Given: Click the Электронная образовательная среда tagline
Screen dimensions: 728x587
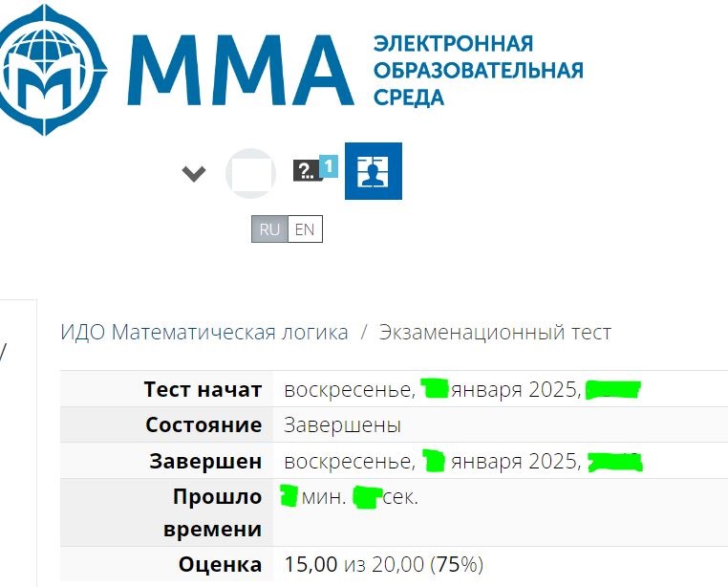Looking at the screenshot, I should pos(479,70).
